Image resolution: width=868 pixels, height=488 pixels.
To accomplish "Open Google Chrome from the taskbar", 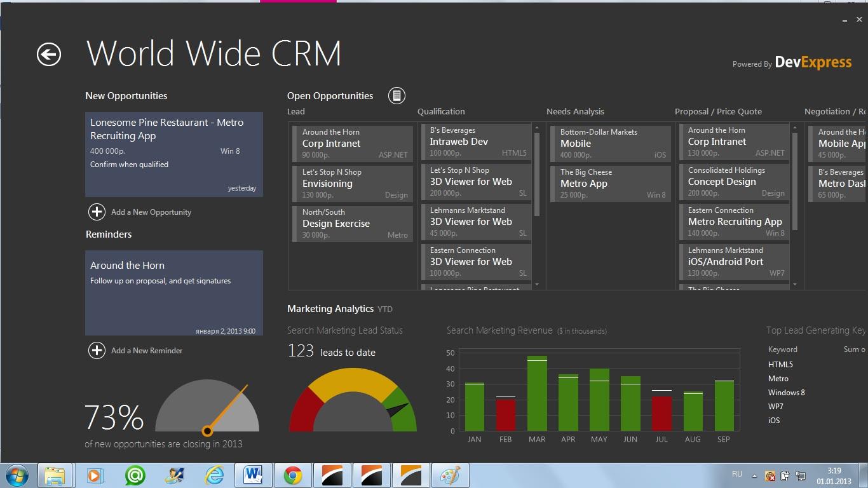I will point(292,475).
